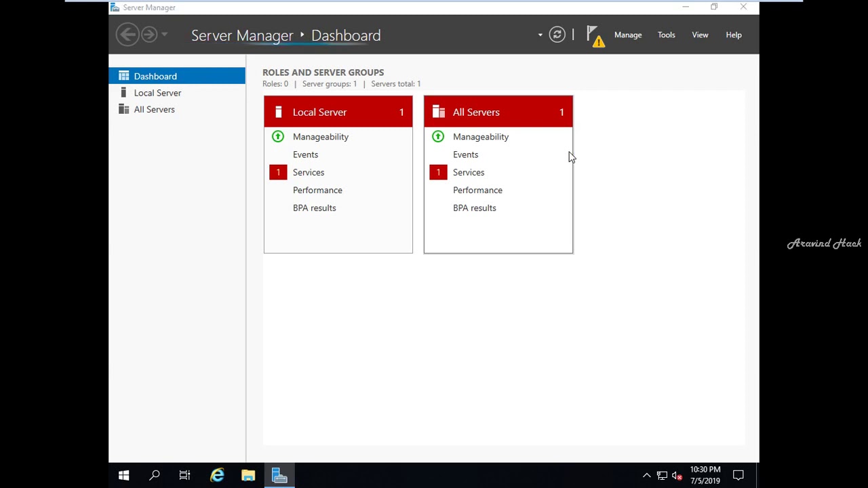The image size is (868, 488).
Task: Open the taskbar clock and date
Action: coord(705,475)
